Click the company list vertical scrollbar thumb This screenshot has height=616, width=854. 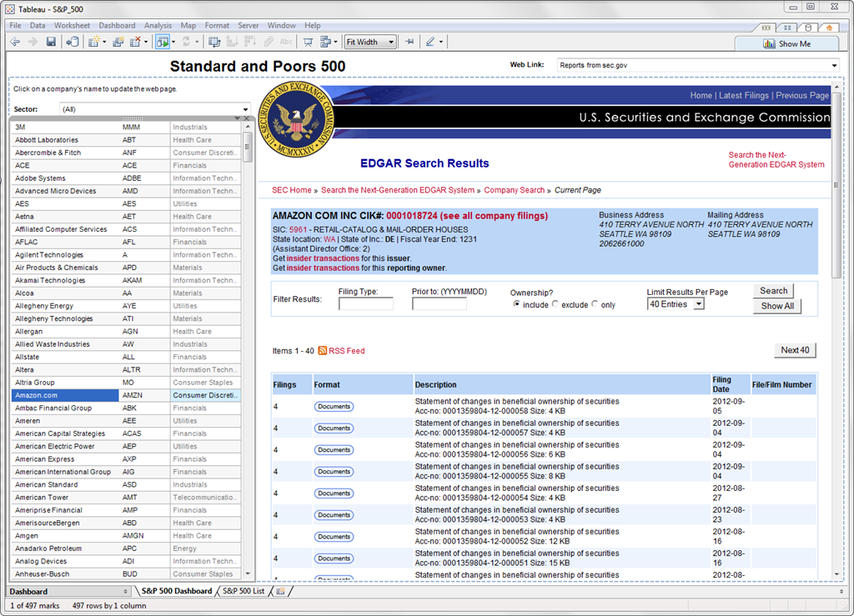pos(247,147)
